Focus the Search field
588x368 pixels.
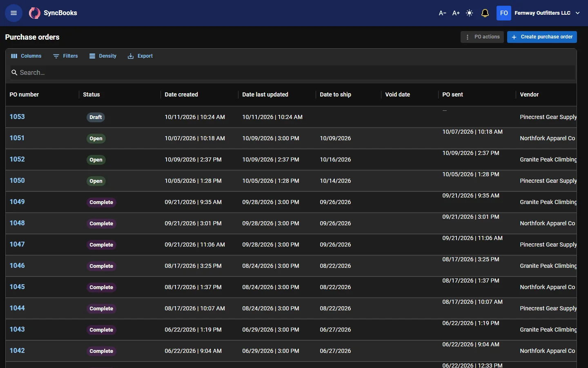[292, 72]
